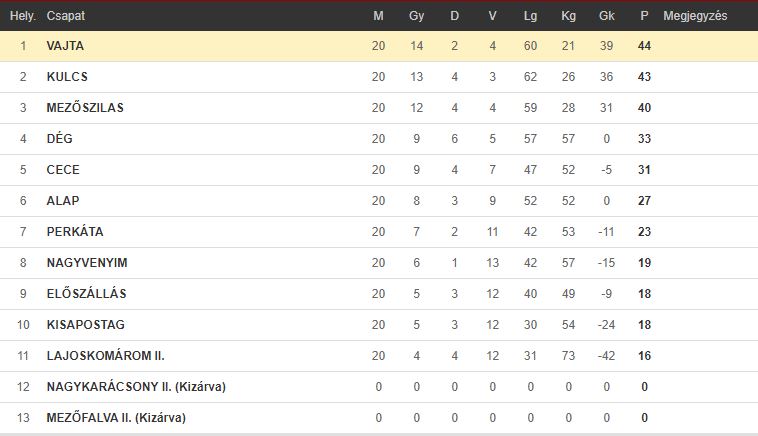Open LAJOSKOMÁROM II. team link

click(105, 356)
